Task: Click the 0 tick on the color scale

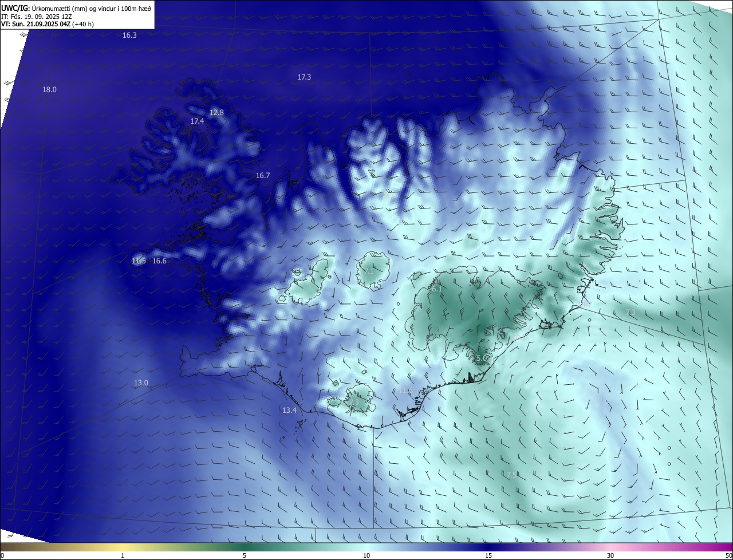Action: (2, 556)
